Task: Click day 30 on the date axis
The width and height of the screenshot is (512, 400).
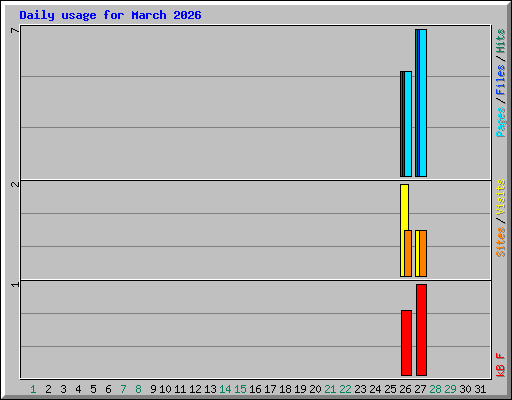Action: (x=465, y=389)
